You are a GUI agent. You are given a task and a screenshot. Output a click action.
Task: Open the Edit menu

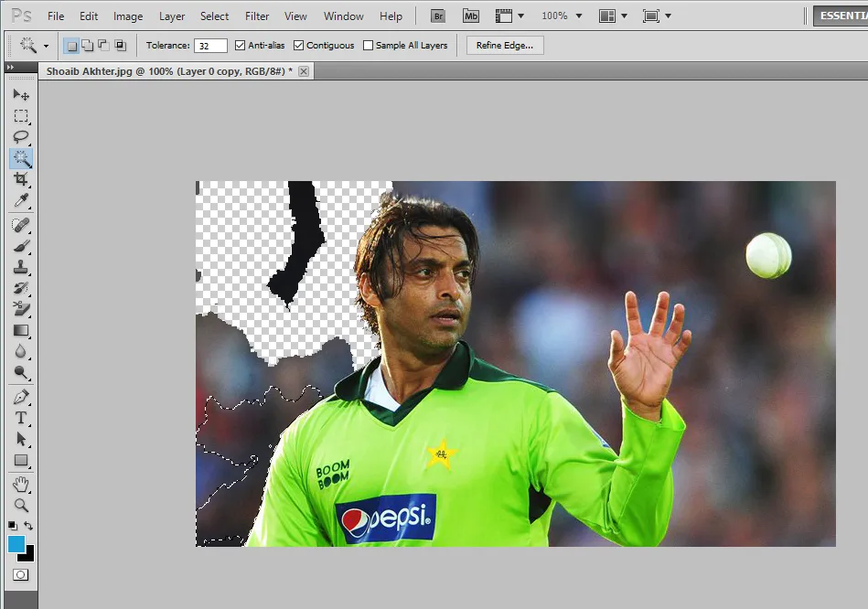coord(89,16)
